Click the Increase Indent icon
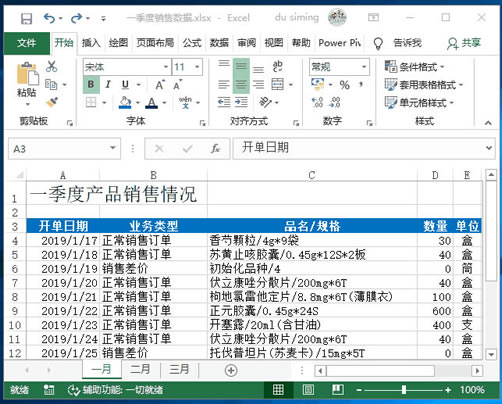This screenshot has height=404, width=502. [x=241, y=102]
